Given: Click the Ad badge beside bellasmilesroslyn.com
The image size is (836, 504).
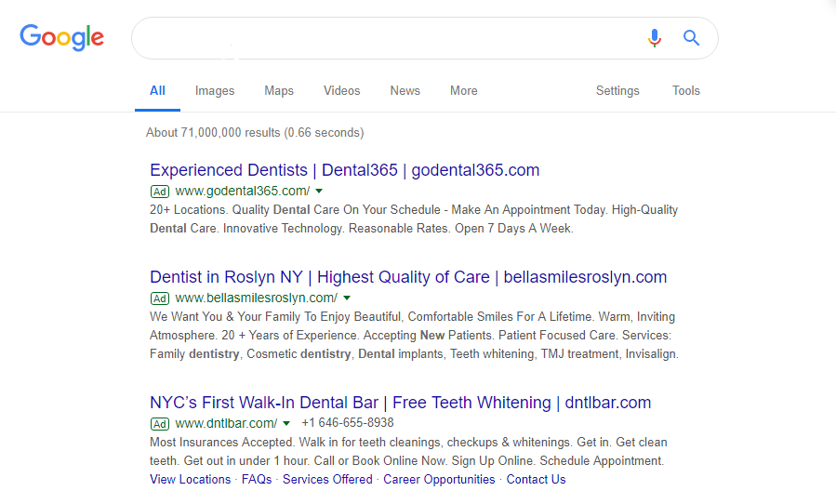Looking at the screenshot, I should click(x=159, y=298).
